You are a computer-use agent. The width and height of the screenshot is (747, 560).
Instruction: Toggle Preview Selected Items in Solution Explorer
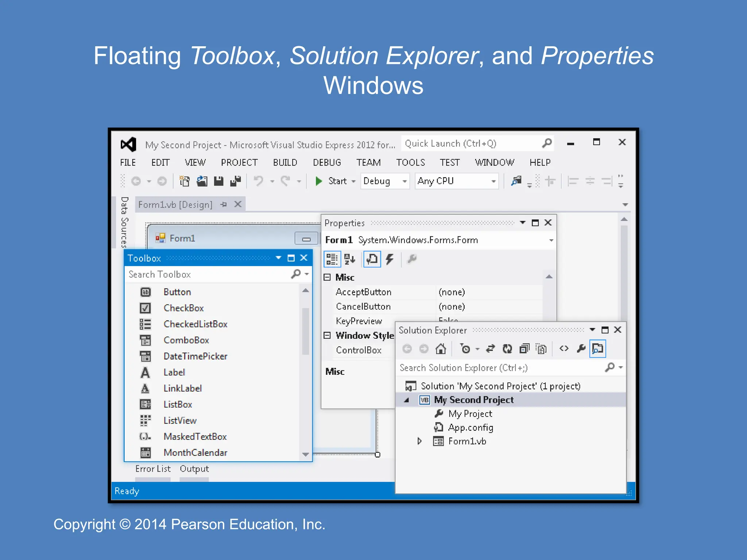(598, 349)
